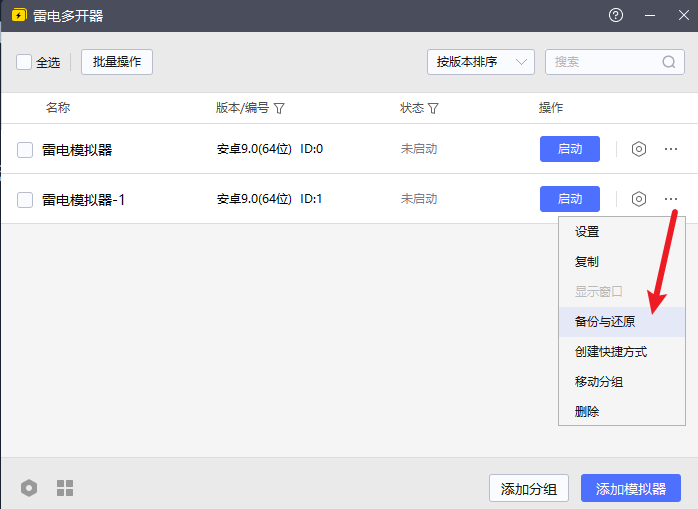
Task: Filter by status using funnel icon
Action: click(433, 108)
